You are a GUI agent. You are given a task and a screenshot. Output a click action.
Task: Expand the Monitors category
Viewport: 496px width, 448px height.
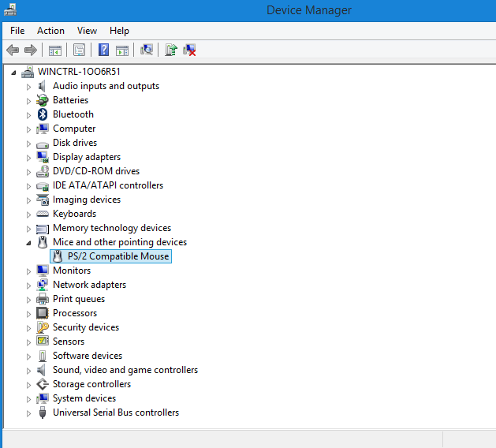pyautogui.click(x=28, y=271)
